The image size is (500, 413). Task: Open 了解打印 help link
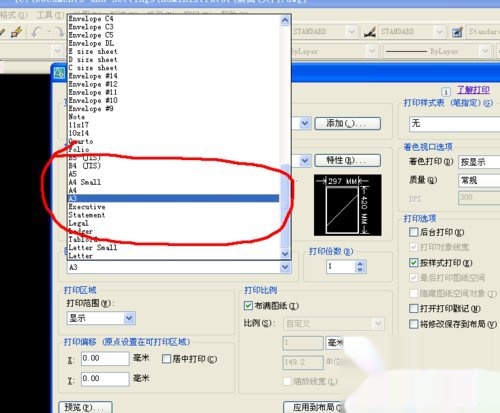pos(473,90)
